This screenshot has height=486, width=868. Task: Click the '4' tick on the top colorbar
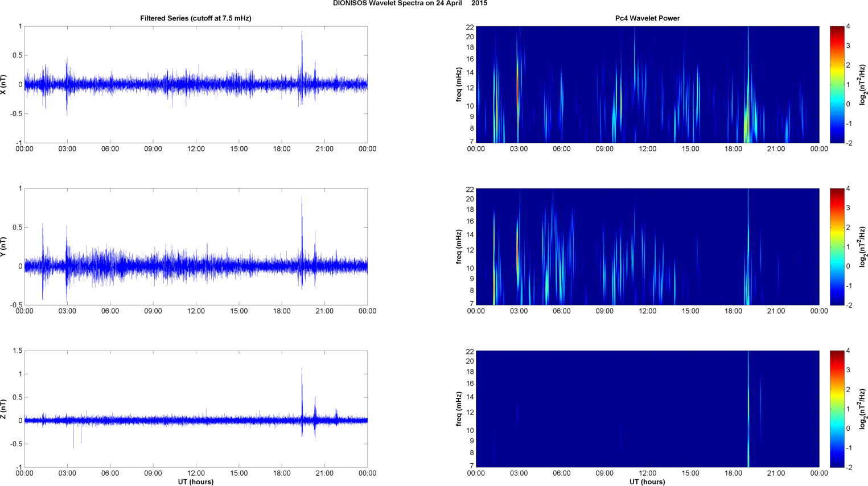[848, 27]
